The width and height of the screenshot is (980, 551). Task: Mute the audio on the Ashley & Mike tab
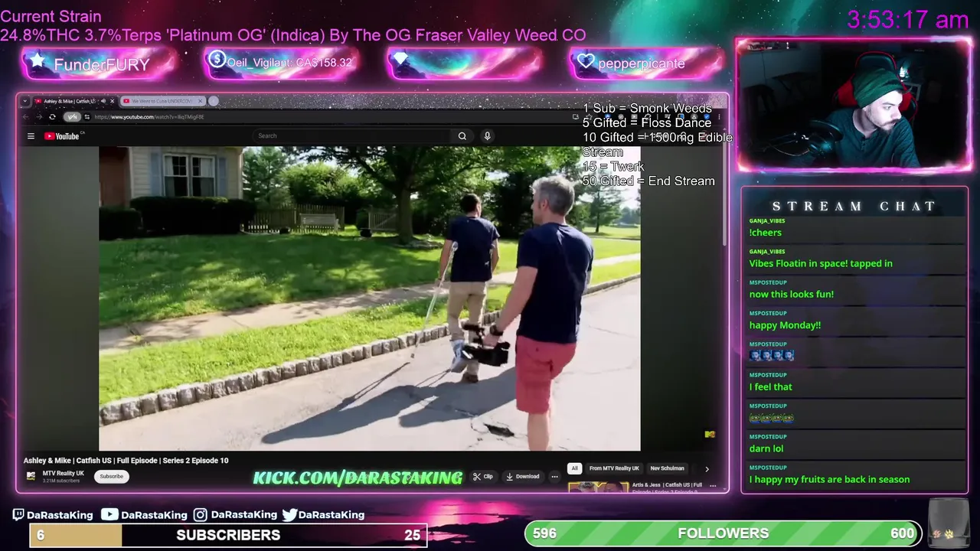(x=103, y=101)
